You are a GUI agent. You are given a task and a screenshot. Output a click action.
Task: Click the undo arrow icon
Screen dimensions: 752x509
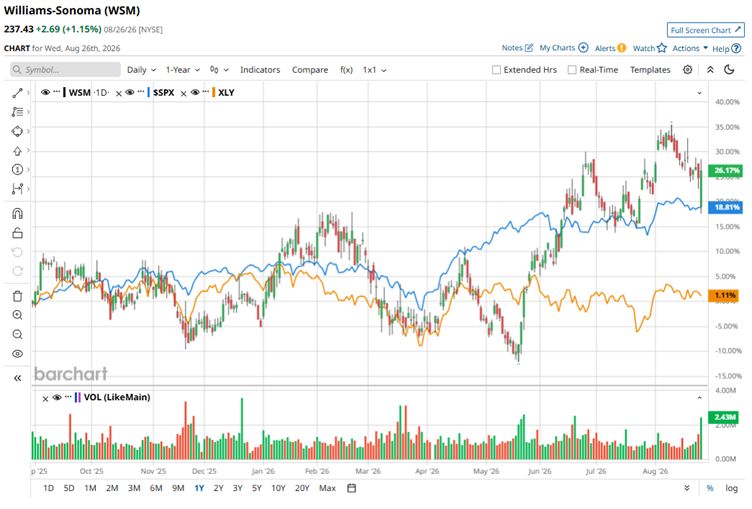17,252
